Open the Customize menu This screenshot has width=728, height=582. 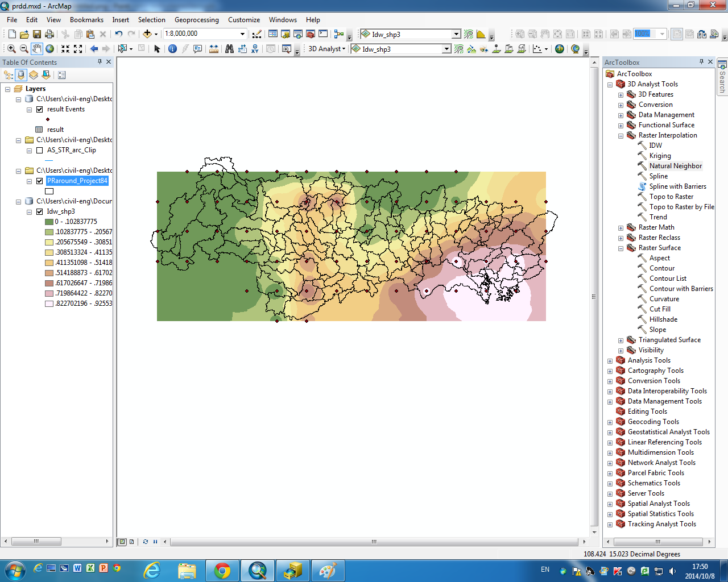[x=244, y=19]
